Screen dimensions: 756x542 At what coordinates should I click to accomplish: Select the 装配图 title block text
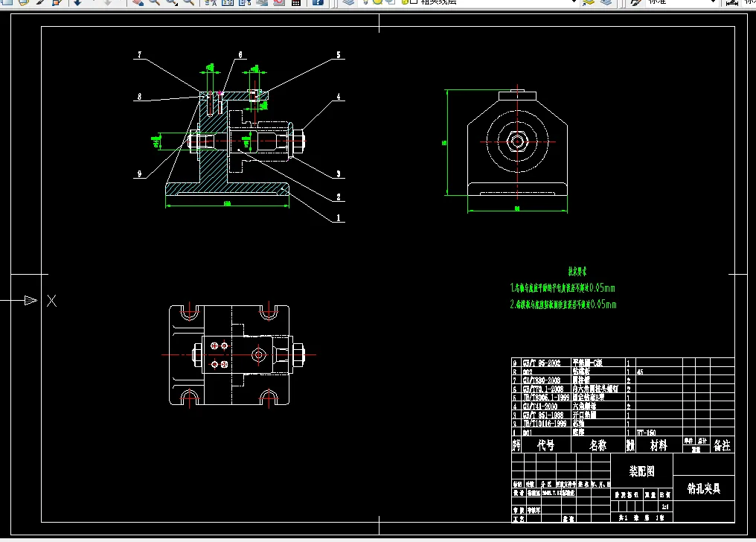click(x=641, y=471)
